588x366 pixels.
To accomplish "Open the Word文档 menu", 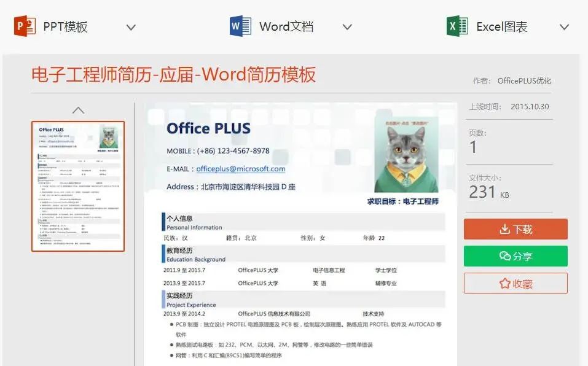I will (286, 26).
